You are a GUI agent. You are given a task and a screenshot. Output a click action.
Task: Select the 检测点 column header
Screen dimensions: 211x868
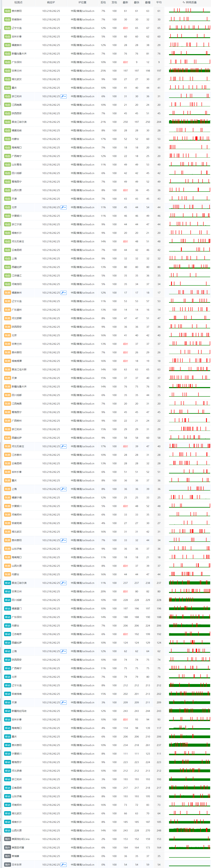[18, 2]
